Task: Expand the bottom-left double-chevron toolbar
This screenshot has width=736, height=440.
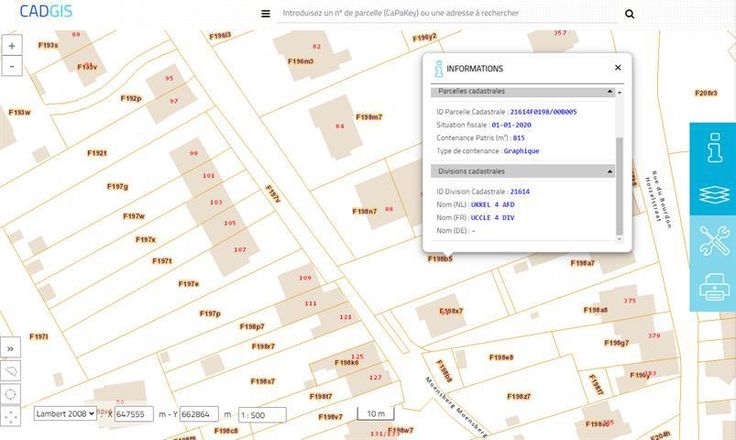Action: point(11,348)
